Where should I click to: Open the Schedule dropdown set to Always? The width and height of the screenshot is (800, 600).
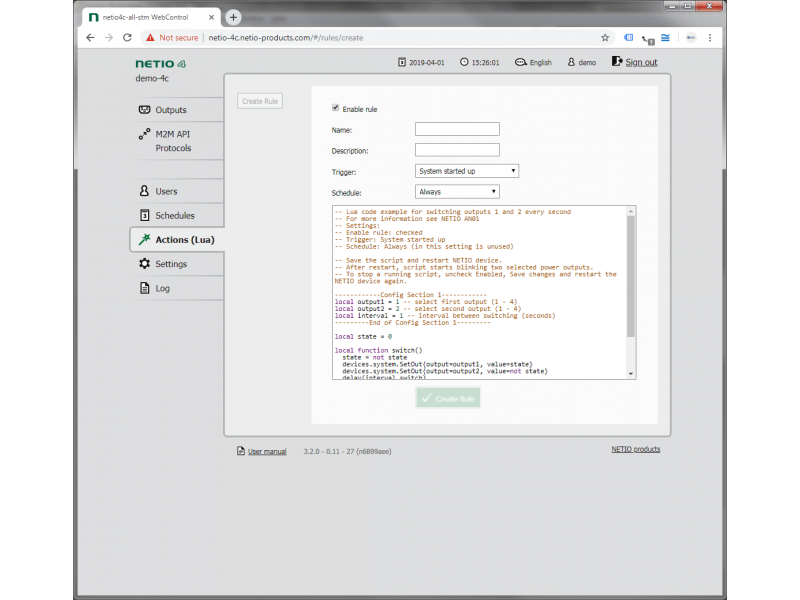tap(457, 192)
